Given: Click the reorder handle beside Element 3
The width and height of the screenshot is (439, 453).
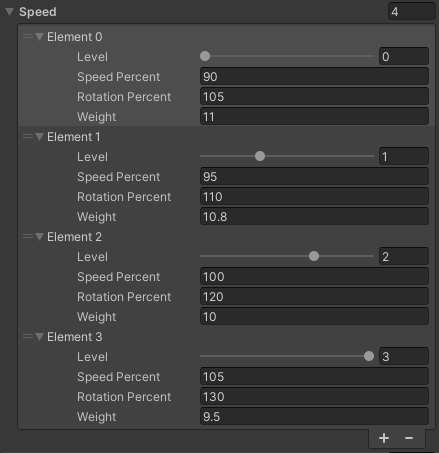Looking at the screenshot, I should click(28, 336).
